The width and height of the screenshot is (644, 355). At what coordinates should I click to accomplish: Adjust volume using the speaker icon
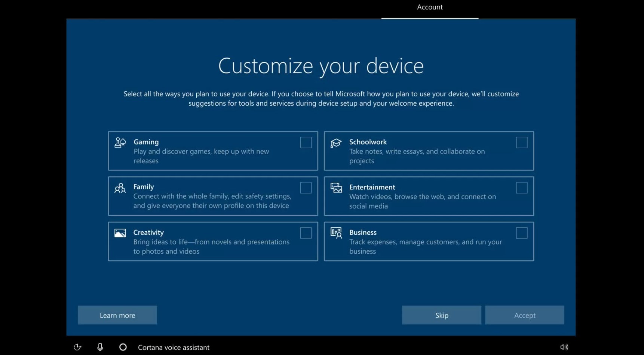[564, 347]
